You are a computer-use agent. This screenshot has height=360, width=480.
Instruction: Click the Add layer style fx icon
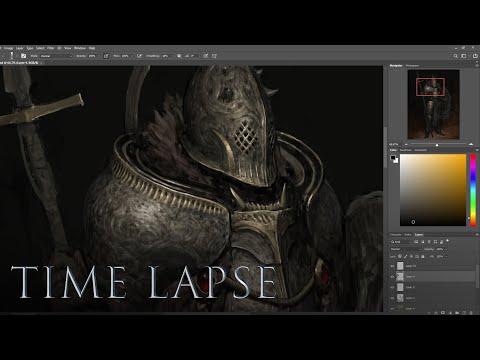click(x=436, y=313)
